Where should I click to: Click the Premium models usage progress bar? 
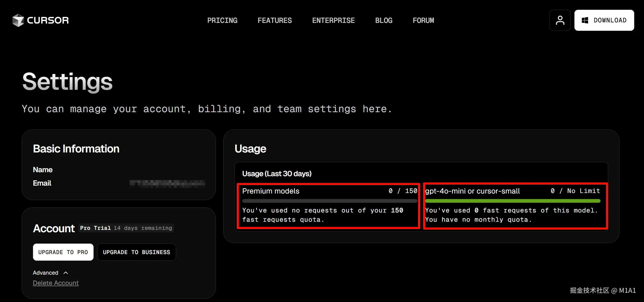[330, 201]
